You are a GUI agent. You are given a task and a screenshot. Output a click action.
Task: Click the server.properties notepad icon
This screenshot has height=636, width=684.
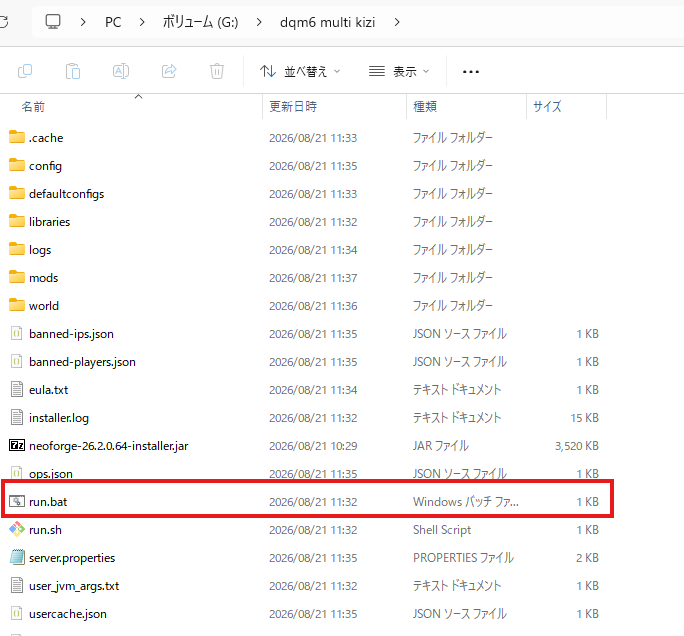coord(17,557)
